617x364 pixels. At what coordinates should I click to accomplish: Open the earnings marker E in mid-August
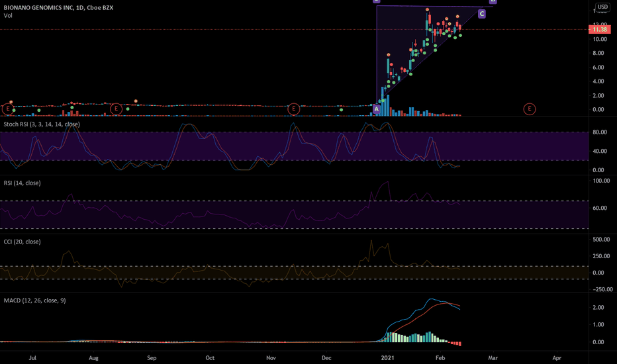pyautogui.click(x=116, y=109)
